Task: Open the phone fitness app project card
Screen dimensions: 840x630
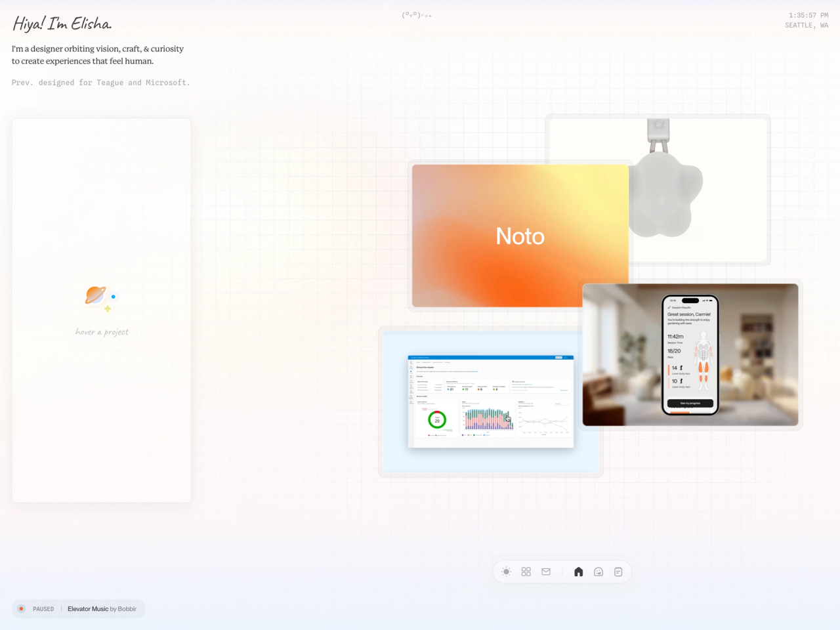Action: pyautogui.click(x=690, y=354)
